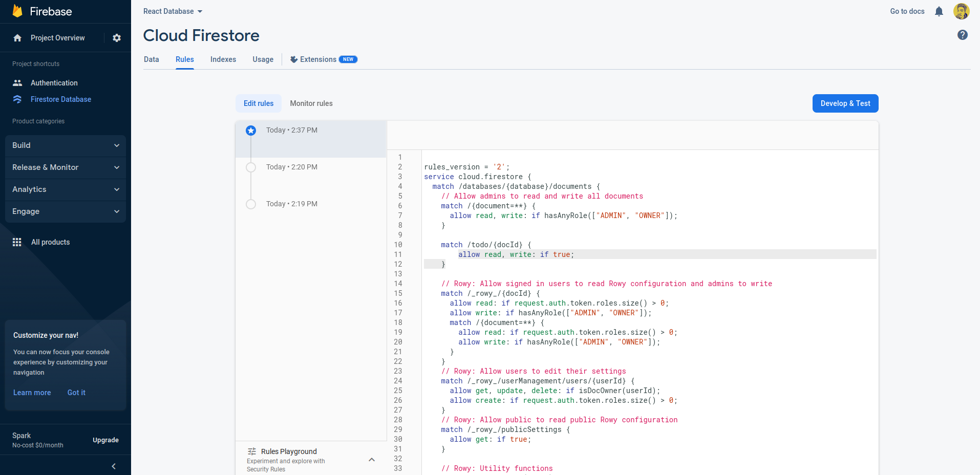Open Firestore Database shortcut
Screen dimensions: 980x475
[61, 99]
